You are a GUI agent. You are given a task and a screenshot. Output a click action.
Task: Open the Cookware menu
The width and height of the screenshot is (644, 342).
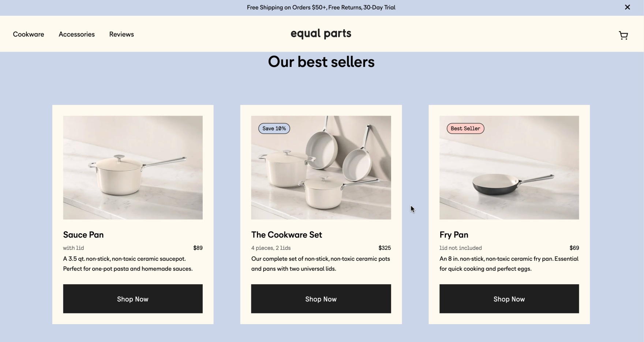tap(29, 34)
